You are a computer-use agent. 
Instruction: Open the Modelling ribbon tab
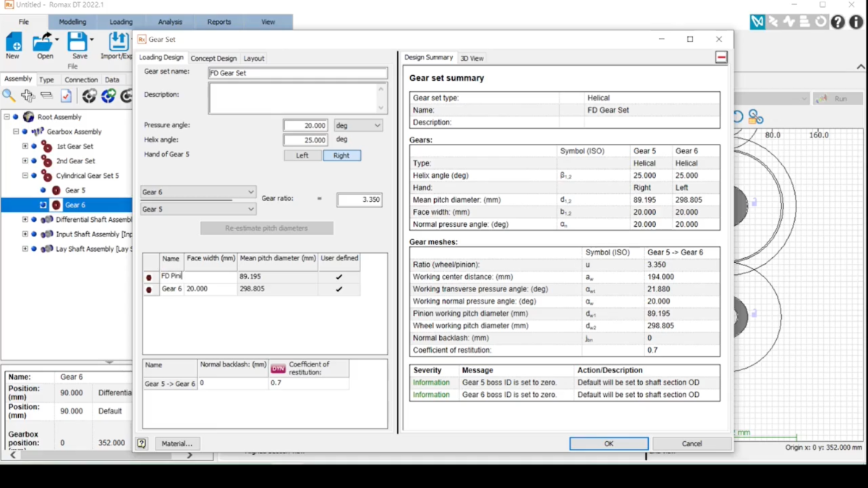click(72, 22)
